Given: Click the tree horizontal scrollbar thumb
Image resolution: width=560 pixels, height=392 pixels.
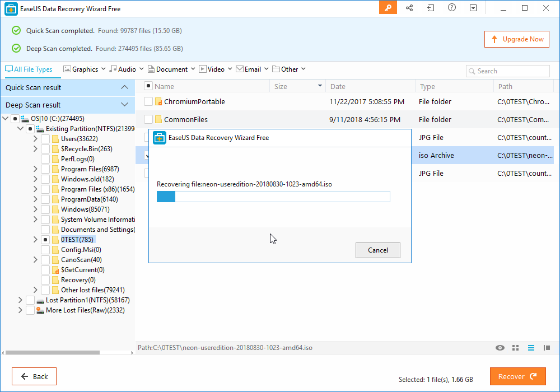Looking at the screenshot, I should [53, 353].
